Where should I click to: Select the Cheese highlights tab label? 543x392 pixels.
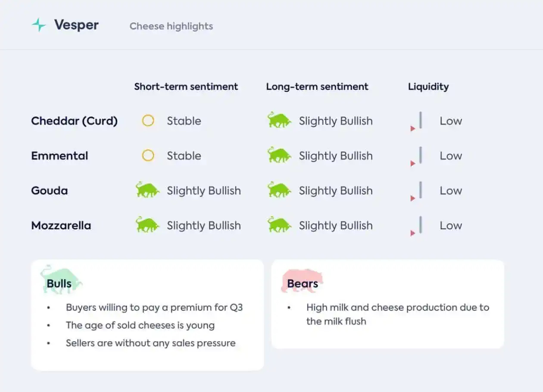[x=171, y=26]
